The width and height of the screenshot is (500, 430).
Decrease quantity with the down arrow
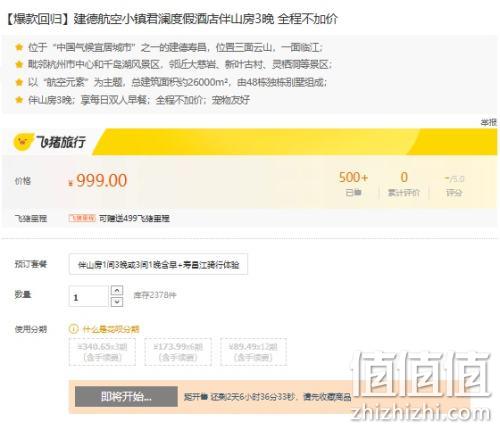coord(117,302)
